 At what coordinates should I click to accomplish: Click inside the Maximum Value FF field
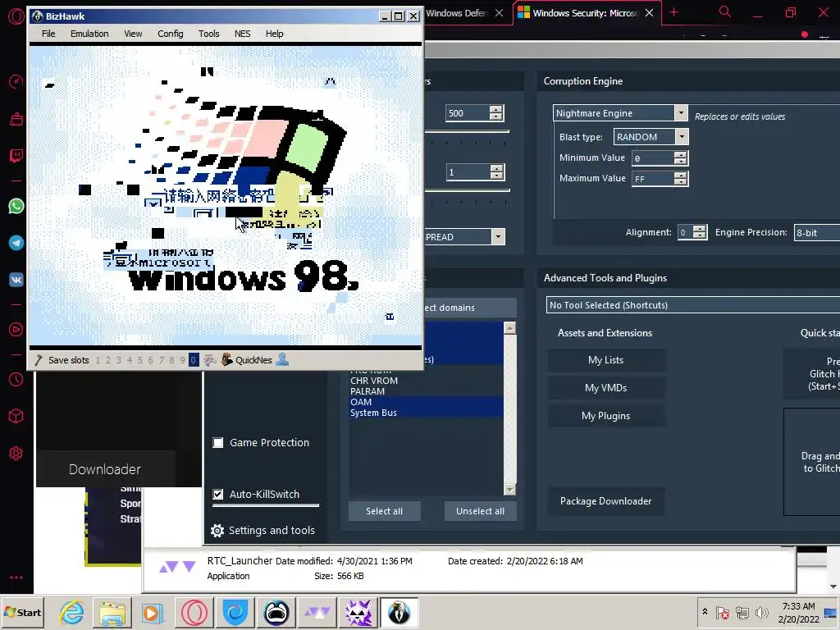(652, 179)
